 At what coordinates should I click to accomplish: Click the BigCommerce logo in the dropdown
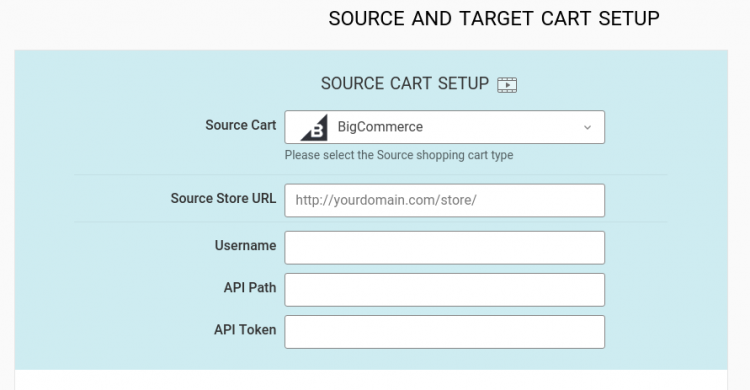click(314, 127)
